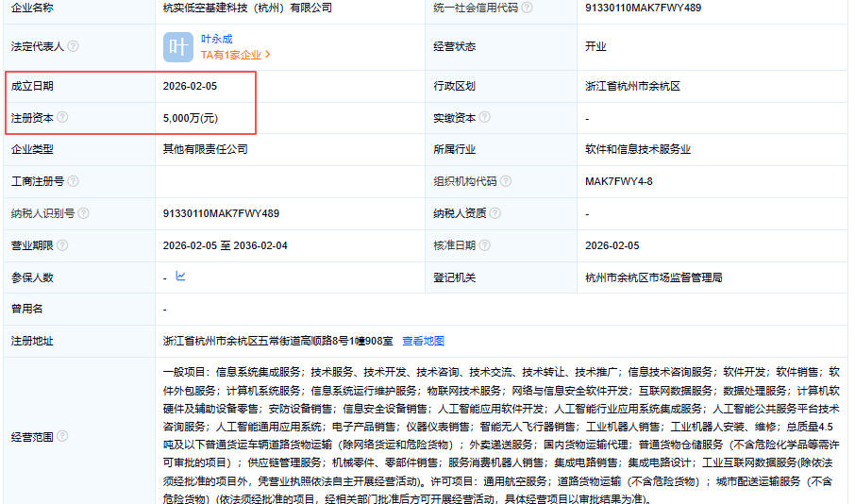855x504 pixels.
Task: Click the 企业名称 field label
Action: pyautogui.click(x=32, y=8)
